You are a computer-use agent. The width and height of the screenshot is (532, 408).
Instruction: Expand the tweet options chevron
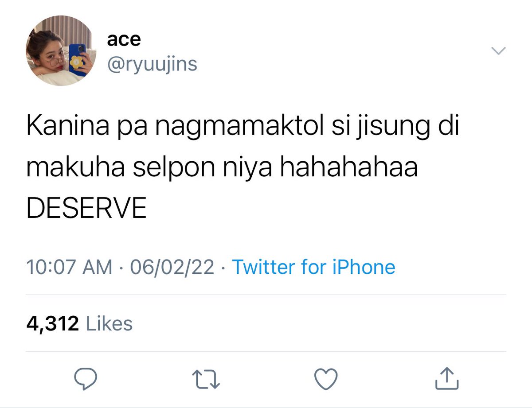tap(499, 51)
